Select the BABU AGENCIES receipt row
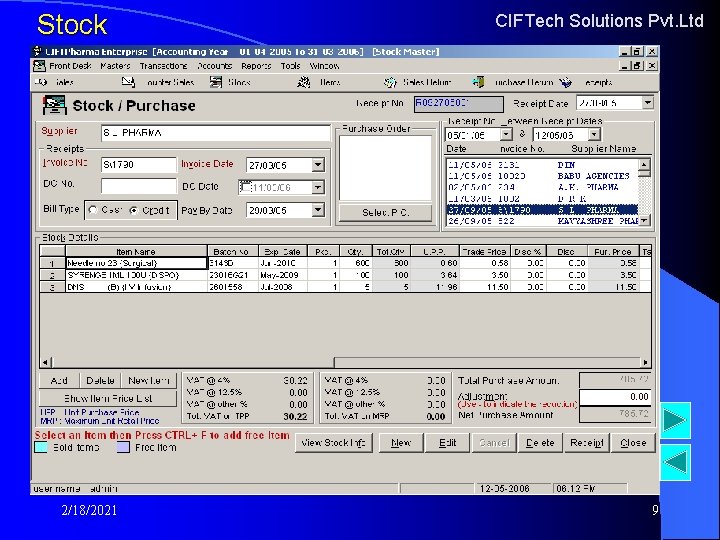 click(x=542, y=176)
